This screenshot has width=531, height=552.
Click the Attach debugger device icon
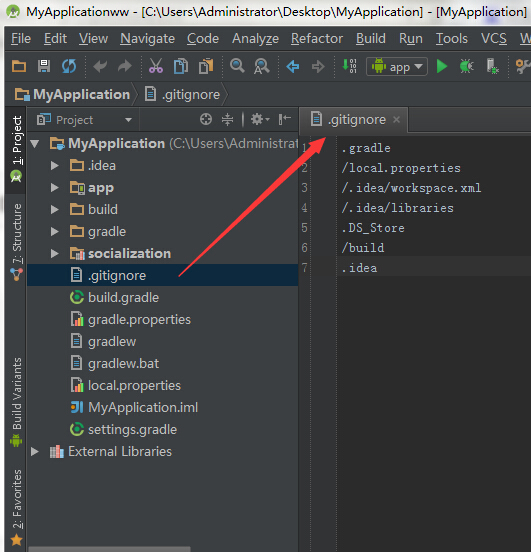point(492,66)
